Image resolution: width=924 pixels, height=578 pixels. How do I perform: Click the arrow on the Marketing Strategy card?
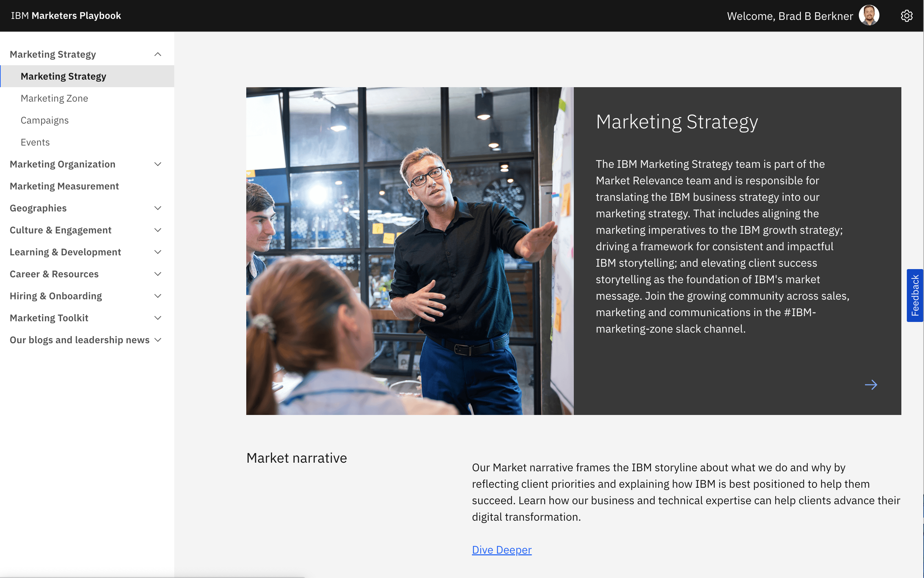(871, 385)
